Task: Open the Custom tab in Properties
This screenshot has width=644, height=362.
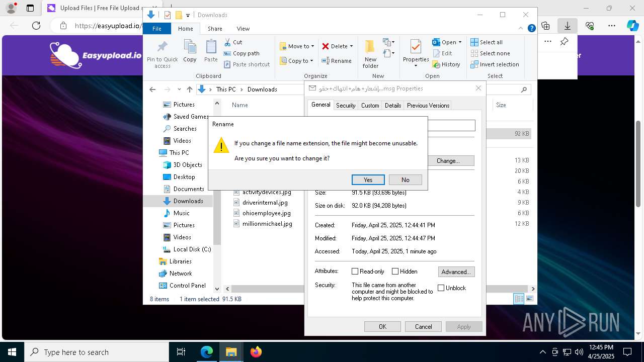Action: (x=370, y=106)
